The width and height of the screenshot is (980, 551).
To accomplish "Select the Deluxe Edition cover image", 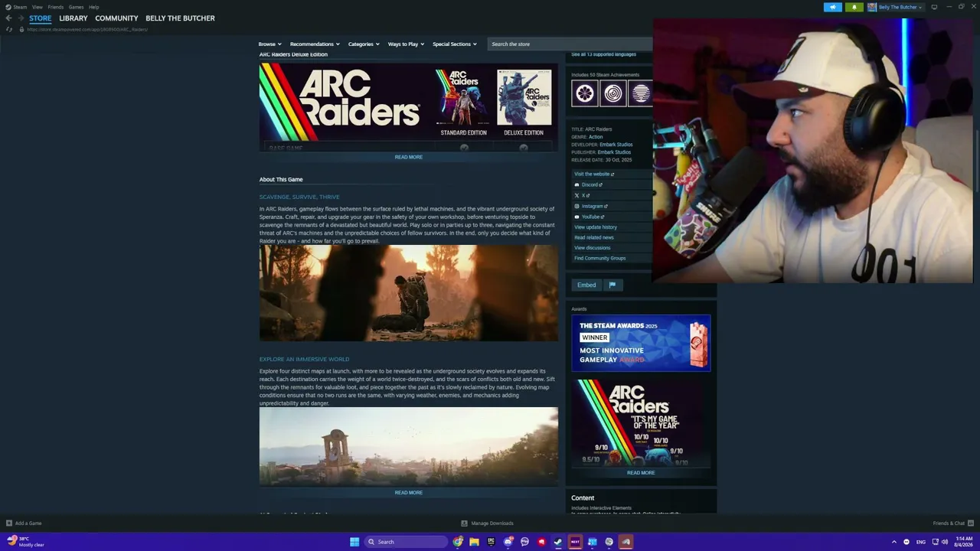I will 524,97.
